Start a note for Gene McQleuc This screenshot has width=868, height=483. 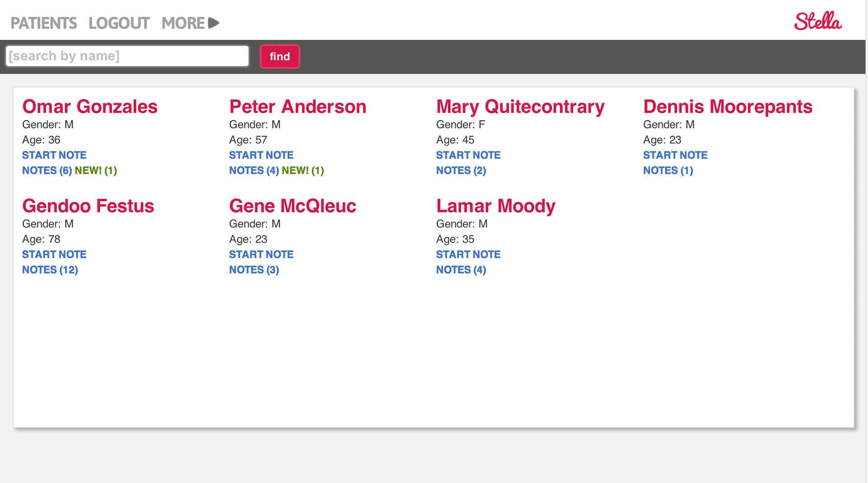point(261,255)
